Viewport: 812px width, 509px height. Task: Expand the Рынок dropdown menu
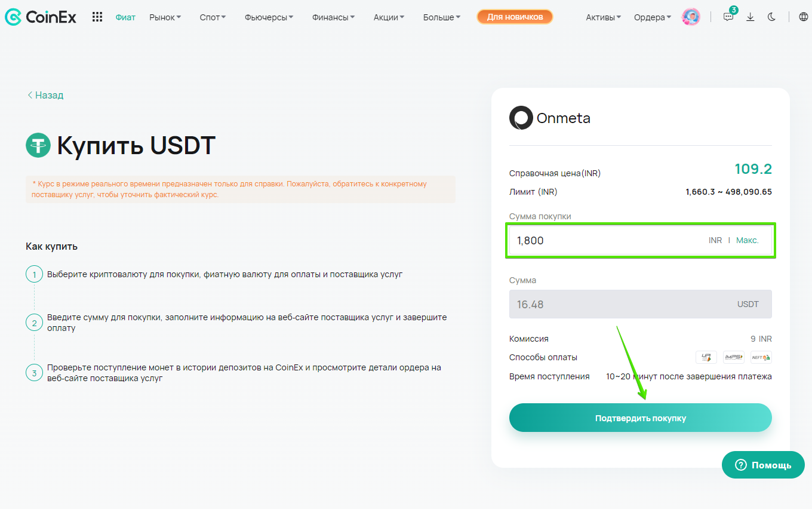pyautogui.click(x=165, y=17)
